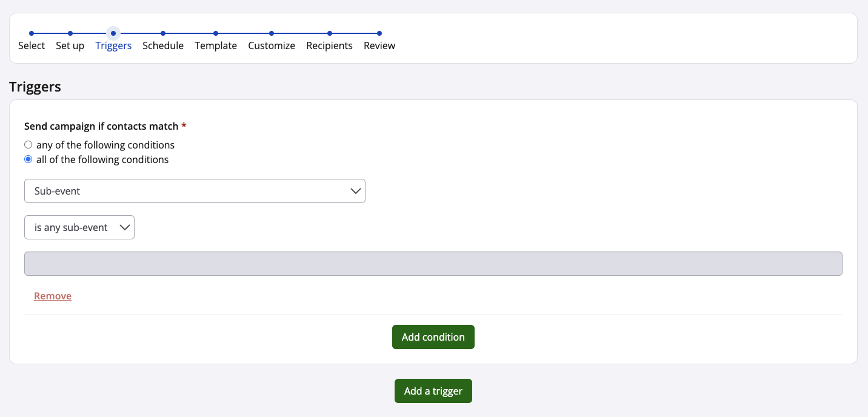868x417 pixels.
Task: Remove this trigger condition
Action: pos(53,296)
